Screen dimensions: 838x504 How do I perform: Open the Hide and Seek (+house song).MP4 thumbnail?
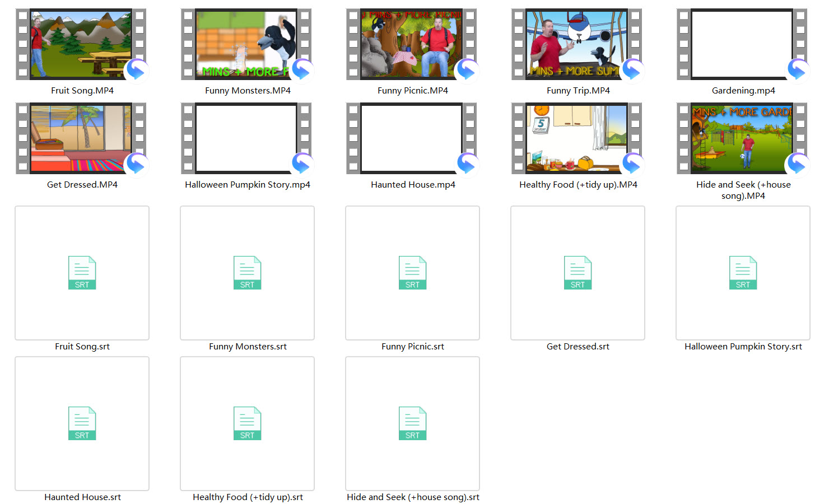tap(742, 138)
